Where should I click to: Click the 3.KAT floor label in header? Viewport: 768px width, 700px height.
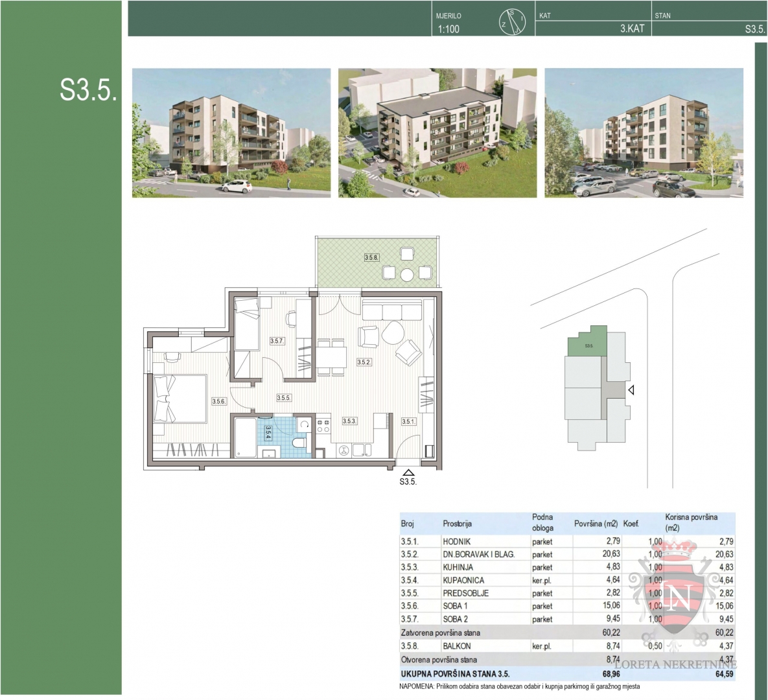(632, 29)
